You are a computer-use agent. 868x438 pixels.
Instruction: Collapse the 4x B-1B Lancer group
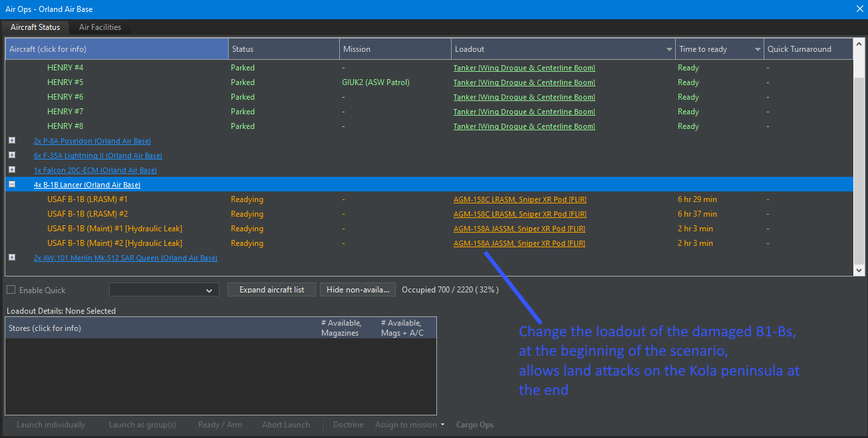click(12, 185)
